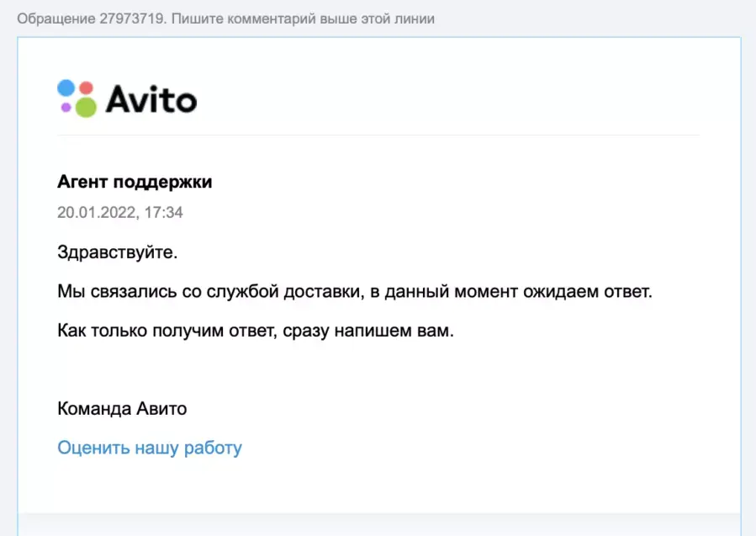Click the Avito multicolor dots logo
The width and height of the screenshot is (756, 536).
pyautogui.click(x=77, y=98)
